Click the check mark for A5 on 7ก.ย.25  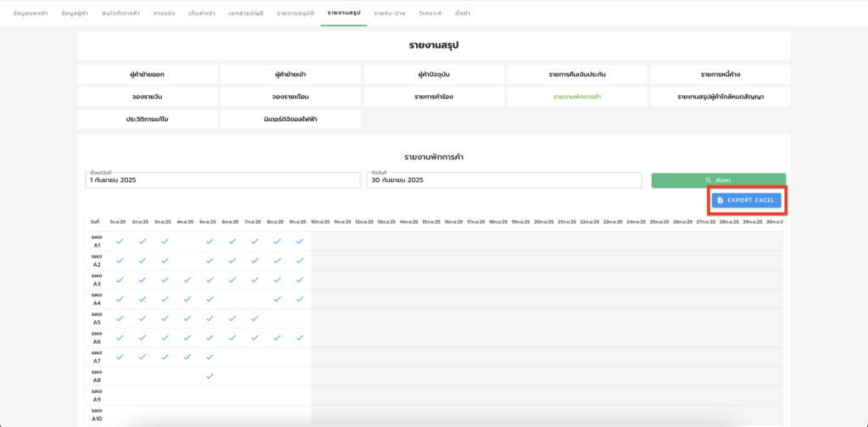point(254,319)
